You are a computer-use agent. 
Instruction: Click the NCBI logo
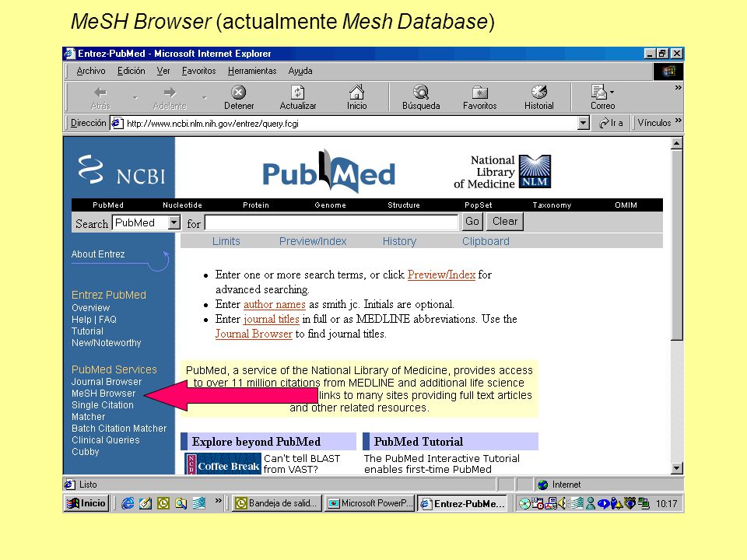121,170
